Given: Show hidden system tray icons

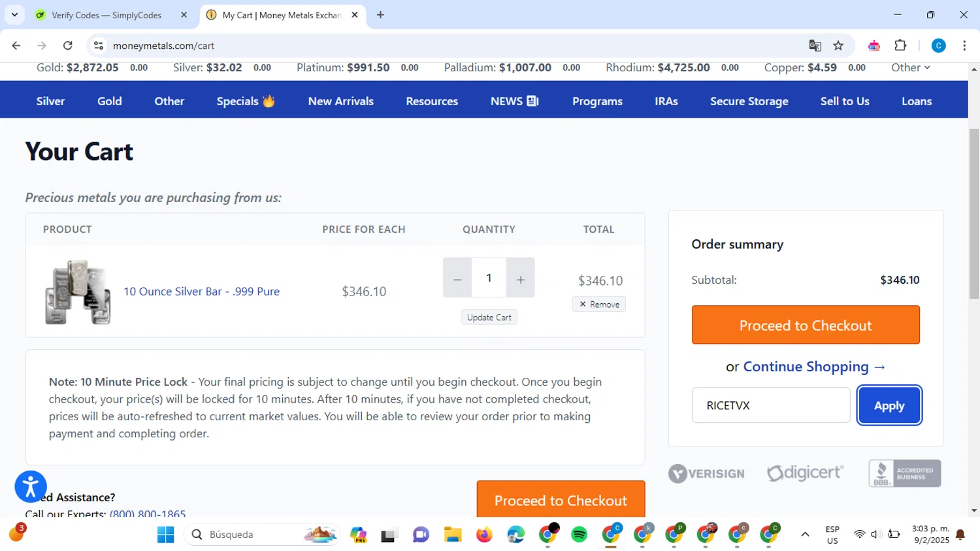Looking at the screenshot, I should pos(805,535).
